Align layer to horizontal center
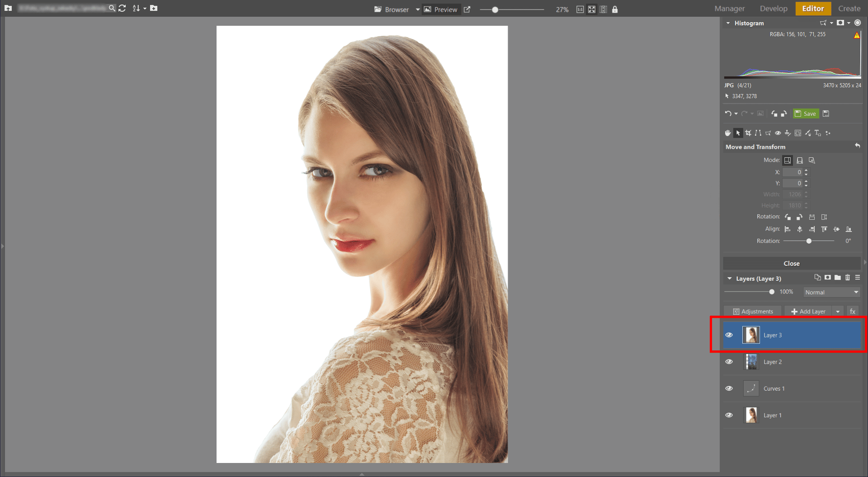 [x=800, y=229]
